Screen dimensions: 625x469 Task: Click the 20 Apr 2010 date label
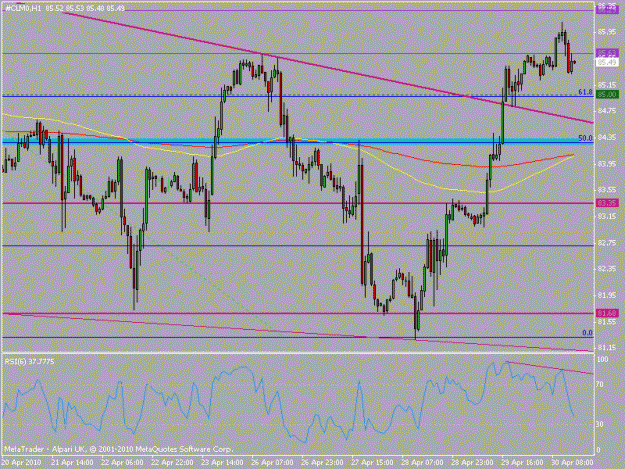(21, 462)
